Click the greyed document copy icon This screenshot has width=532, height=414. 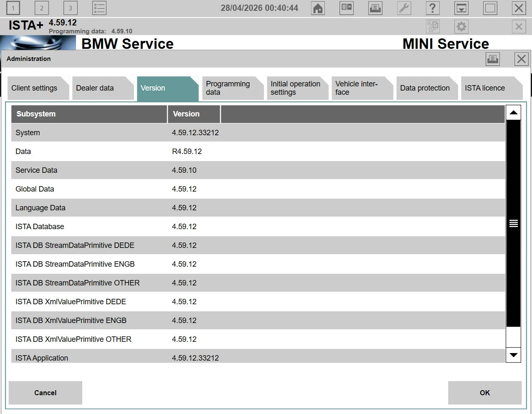tap(433, 27)
